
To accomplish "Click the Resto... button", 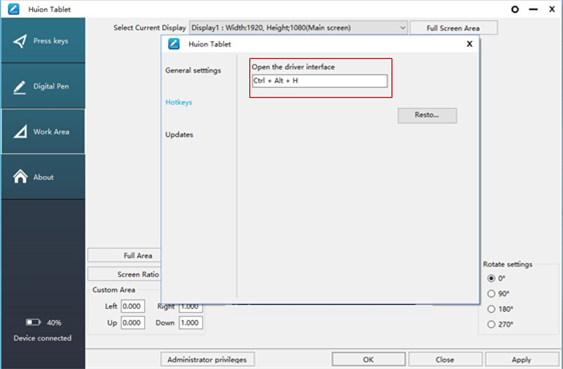I will click(x=427, y=115).
